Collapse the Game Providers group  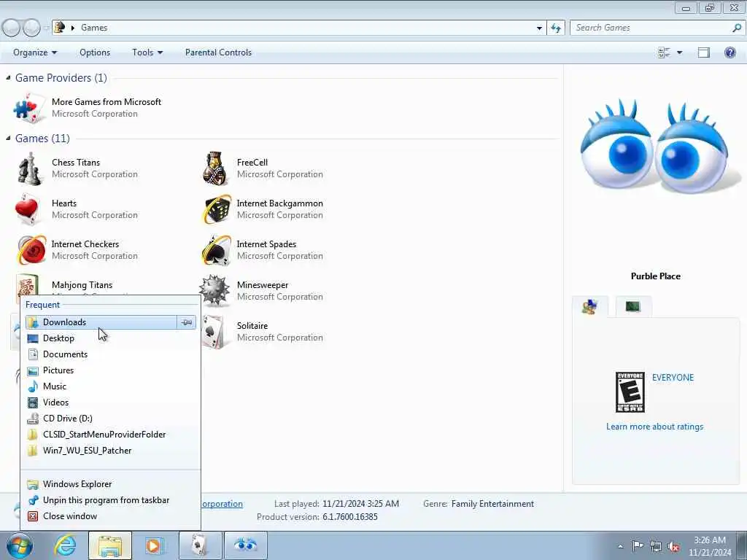click(x=8, y=77)
